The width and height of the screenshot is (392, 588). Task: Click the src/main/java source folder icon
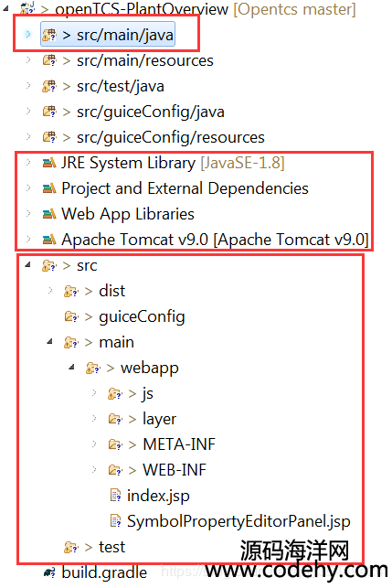pos(49,36)
